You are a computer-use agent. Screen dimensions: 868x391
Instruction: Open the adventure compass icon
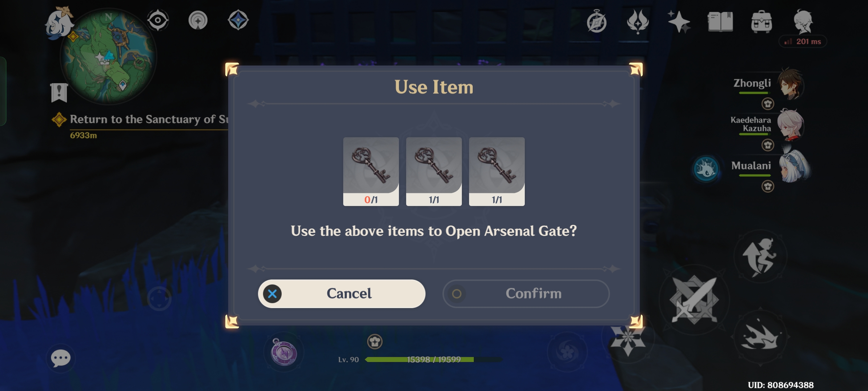point(596,22)
